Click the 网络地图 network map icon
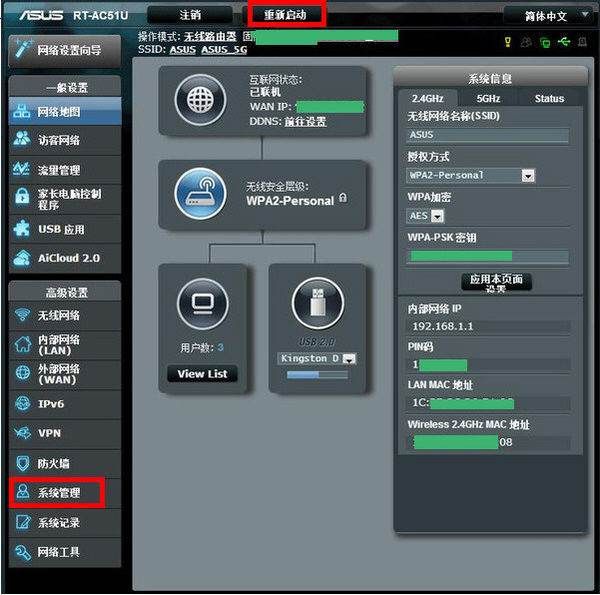This screenshot has height=595, width=600. coord(21,111)
